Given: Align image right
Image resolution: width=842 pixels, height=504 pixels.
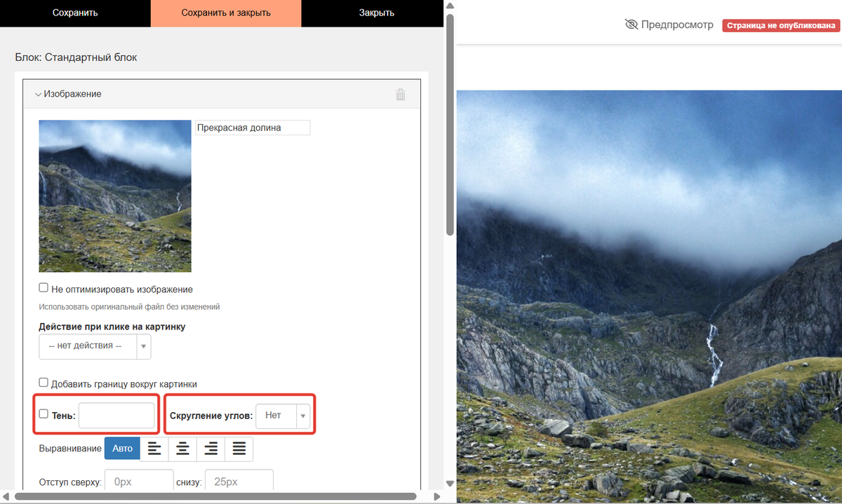Looking at the screenshot, I should (x=210, y=449).
